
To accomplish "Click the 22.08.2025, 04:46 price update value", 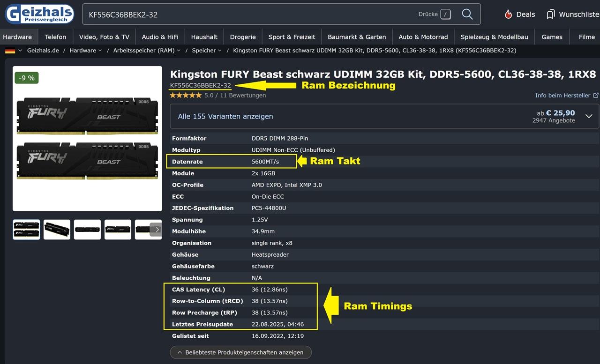I will tap(277, 324).
